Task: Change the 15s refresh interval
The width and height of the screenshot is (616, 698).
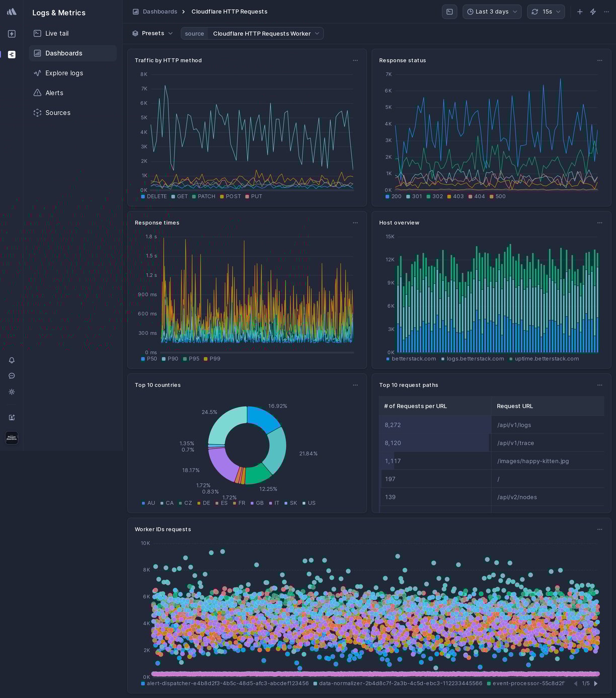Action: click(x=546, y=12)
